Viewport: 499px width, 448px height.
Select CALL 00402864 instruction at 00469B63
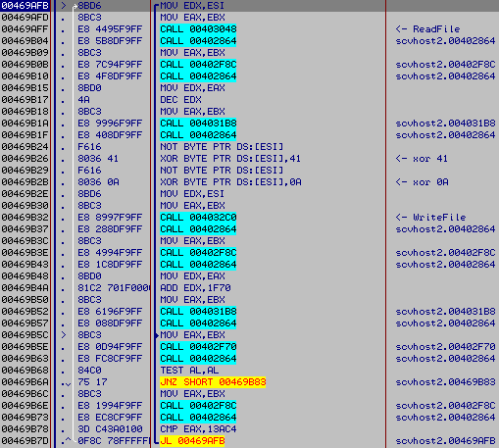point(198,359)
